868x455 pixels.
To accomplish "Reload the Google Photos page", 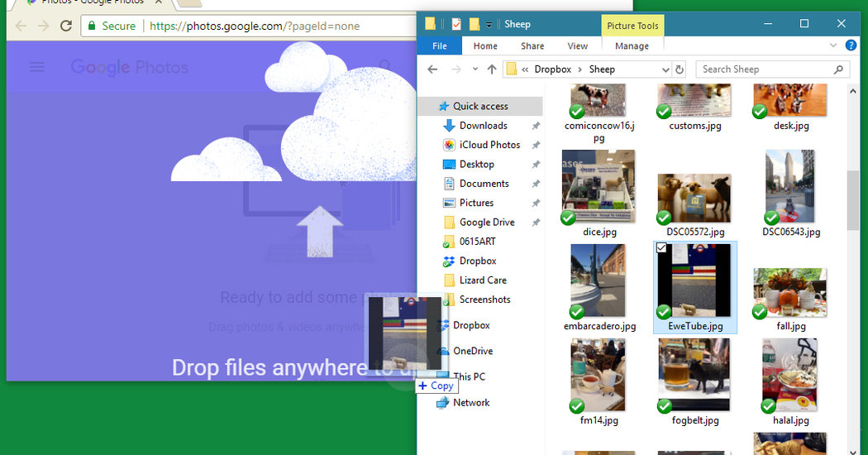I will (66, 26).
